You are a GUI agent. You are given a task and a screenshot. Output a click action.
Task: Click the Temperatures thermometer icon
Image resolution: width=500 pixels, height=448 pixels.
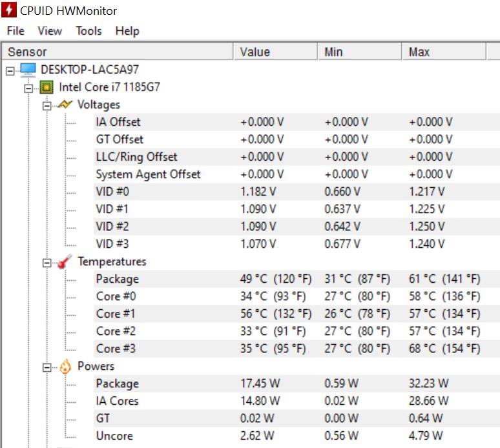tap(65, 261)
